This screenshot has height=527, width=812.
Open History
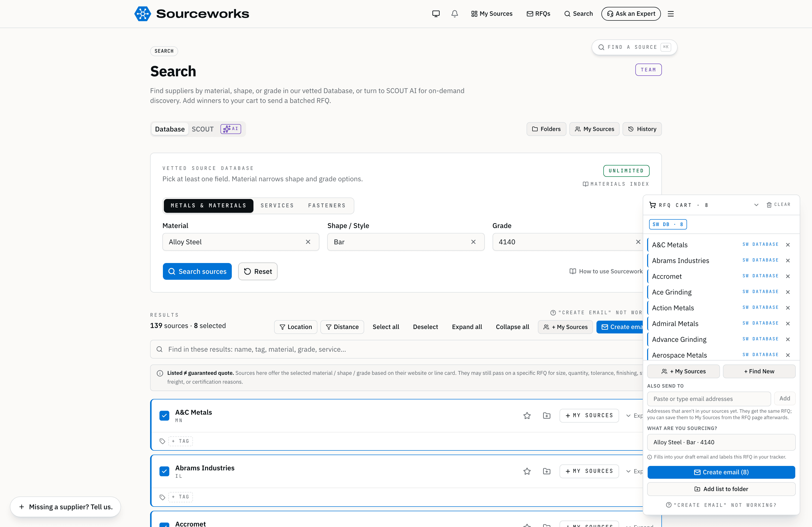coord(642,129)
